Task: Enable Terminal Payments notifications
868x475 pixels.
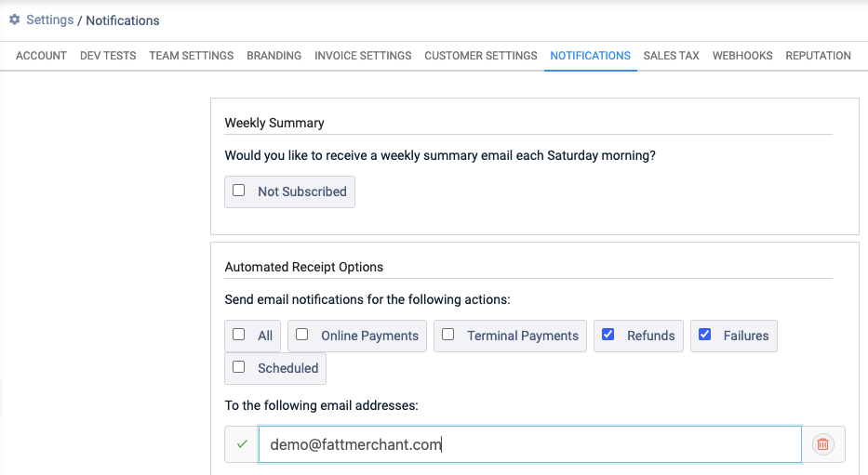Action: tap(447, 335)
